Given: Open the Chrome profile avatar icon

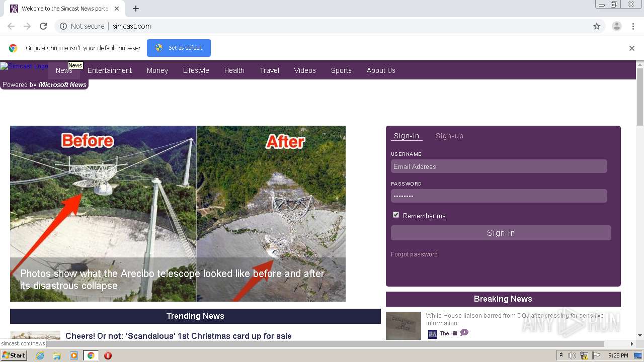Looking at the screenshot, I should (616, 26).
